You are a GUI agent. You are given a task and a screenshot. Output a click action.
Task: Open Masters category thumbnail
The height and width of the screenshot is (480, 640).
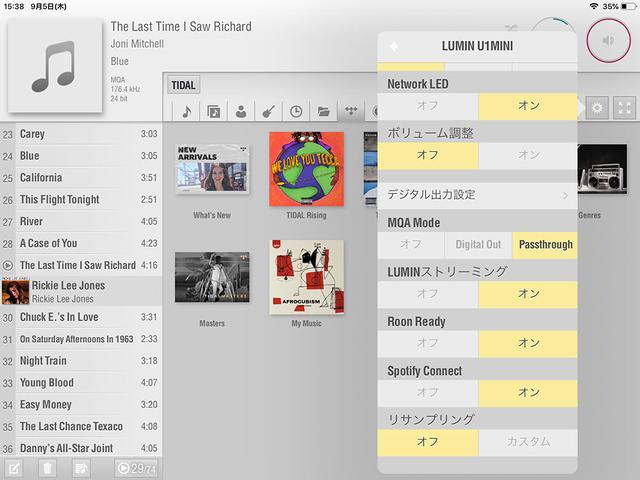tap(212, 277)
